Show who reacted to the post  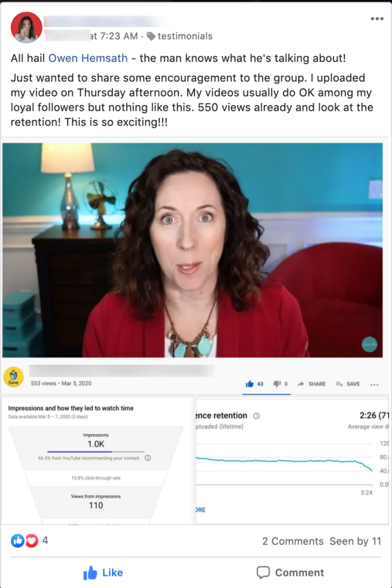[x=30, y=540]
